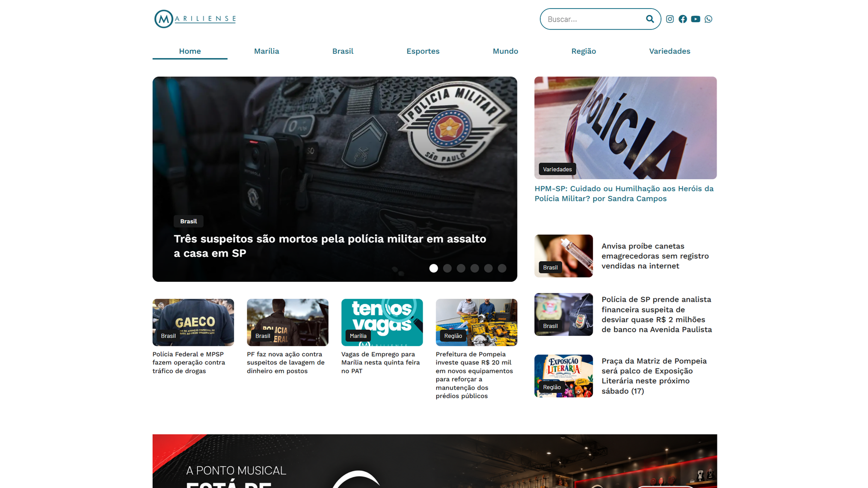Click the Brasil tag on main slide
Image resolution: width=868 pixels, height=488 pixels.
[188, 221]
